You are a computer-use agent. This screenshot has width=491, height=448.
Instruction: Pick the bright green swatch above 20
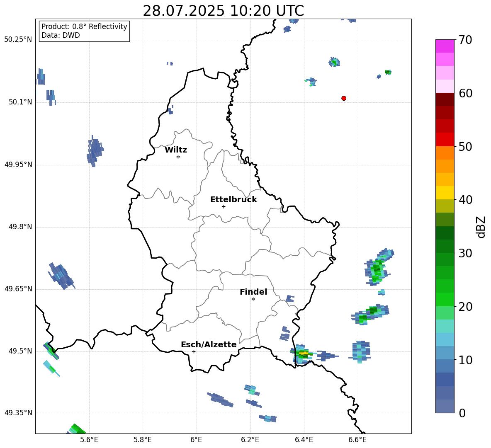[445, 299]
